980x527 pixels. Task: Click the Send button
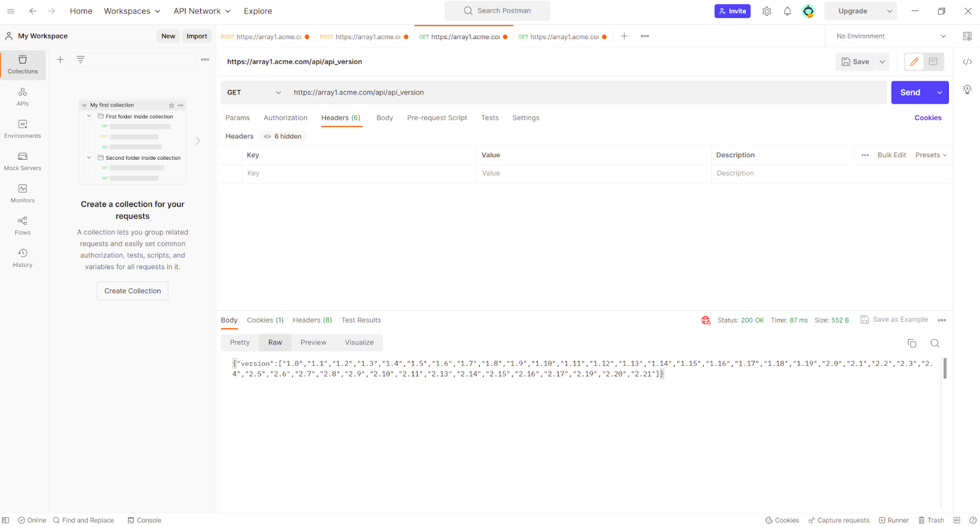coord(911,92)
